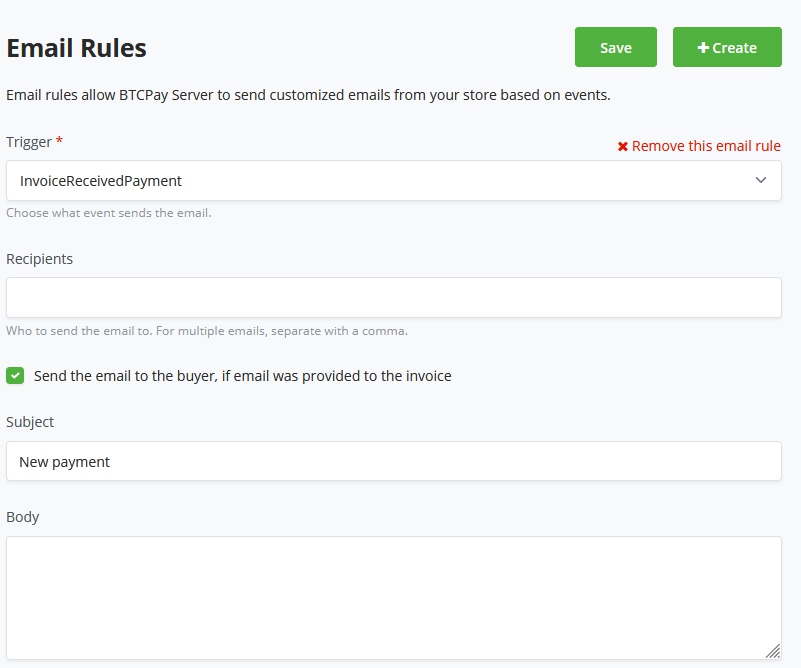This screenshot has height=668, width=801.
Task: Click the 'Send the email to the buyer' label
Action: (242, 376)
